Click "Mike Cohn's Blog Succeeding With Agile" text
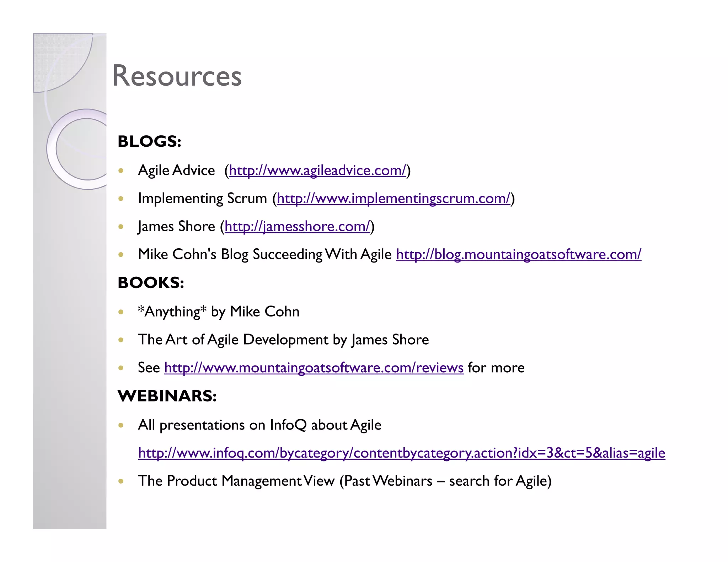 265,255
